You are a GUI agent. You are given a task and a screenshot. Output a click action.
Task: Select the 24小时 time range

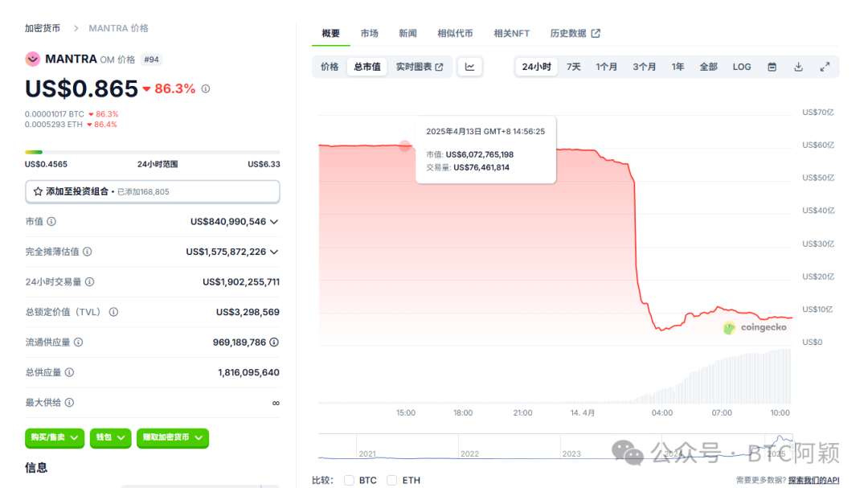pyautogui.click(x=536, y=67)
